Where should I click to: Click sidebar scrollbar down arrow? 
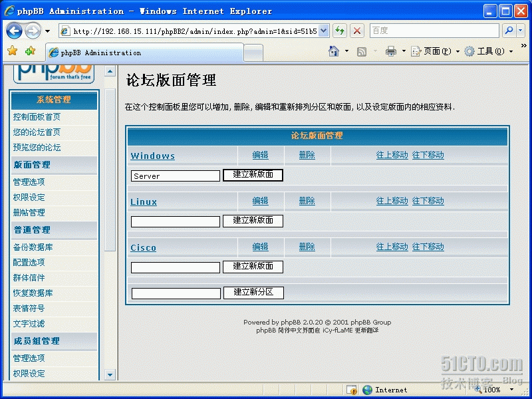(x=110, y=375)
